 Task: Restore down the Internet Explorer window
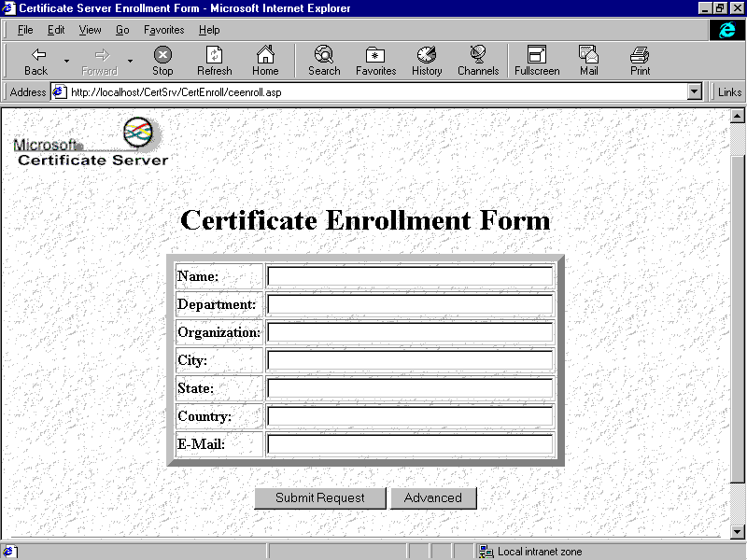(720, 8)
